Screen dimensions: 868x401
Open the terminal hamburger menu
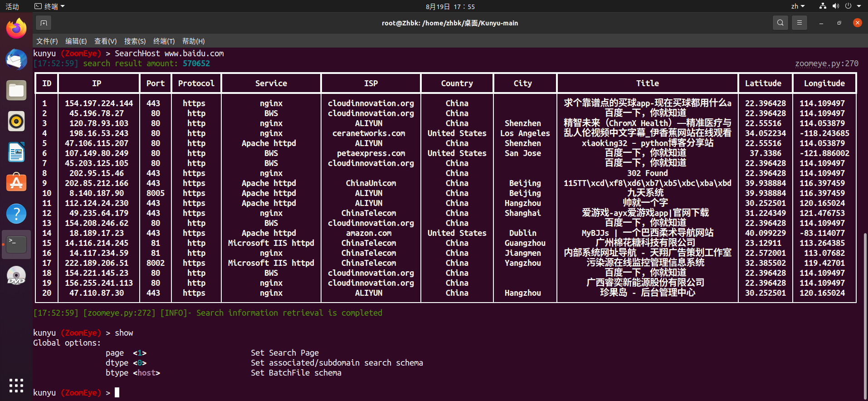800,23
